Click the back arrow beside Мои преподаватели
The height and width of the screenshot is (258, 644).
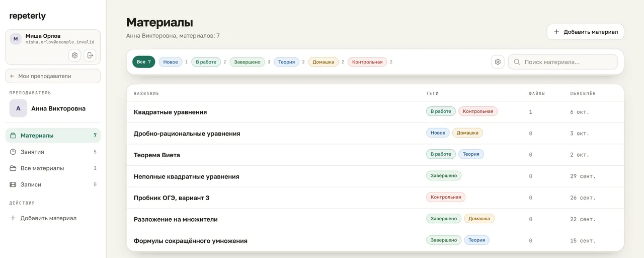pyautogui.click(x=13, y=76)
